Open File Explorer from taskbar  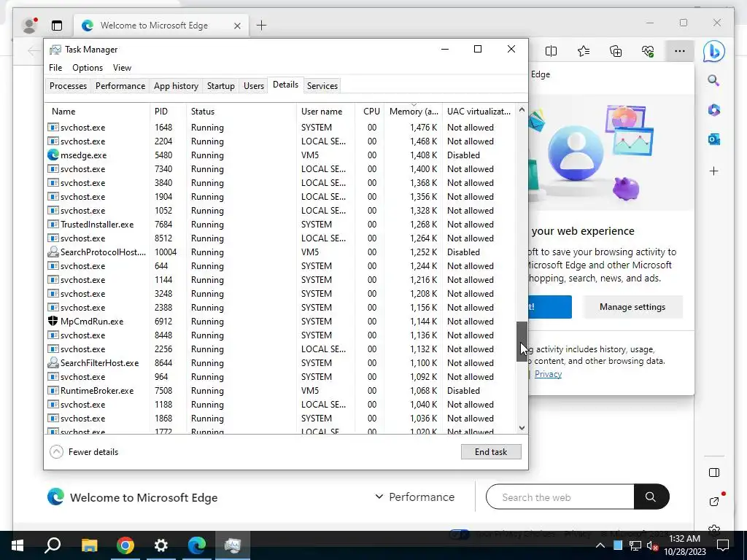coord(89,545)
